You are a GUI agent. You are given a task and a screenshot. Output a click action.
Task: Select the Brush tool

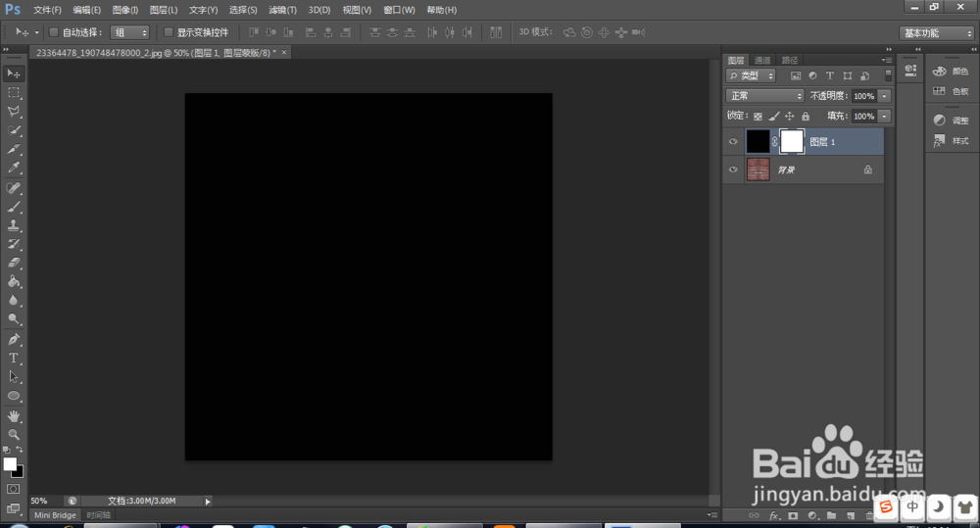13,206
